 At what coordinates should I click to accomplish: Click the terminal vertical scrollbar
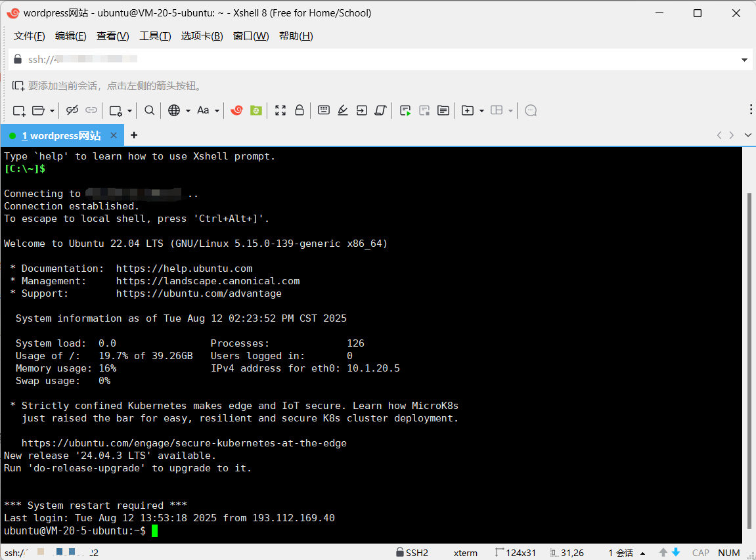pyautogui.click(x=749, y=360)
